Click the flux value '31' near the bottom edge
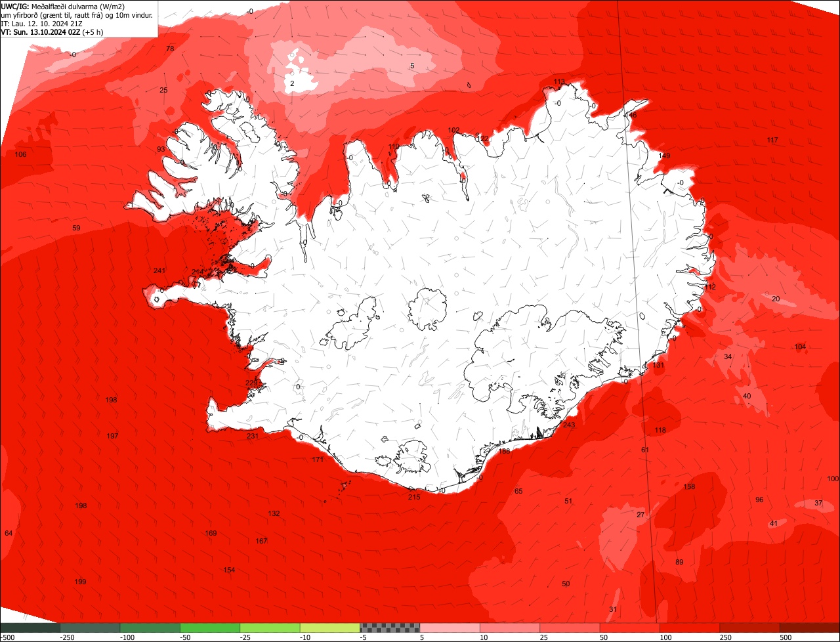 coord(613,609)
